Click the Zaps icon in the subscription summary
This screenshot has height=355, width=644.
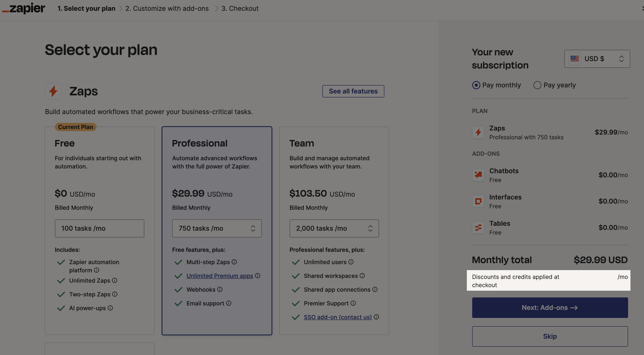[478, 132]
